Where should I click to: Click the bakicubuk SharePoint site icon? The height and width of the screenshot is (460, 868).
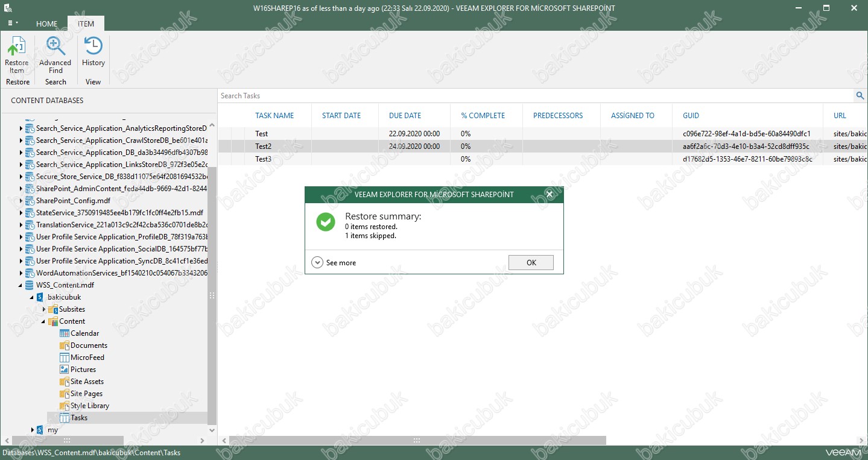pyautogui.click(x=40, y=297)
